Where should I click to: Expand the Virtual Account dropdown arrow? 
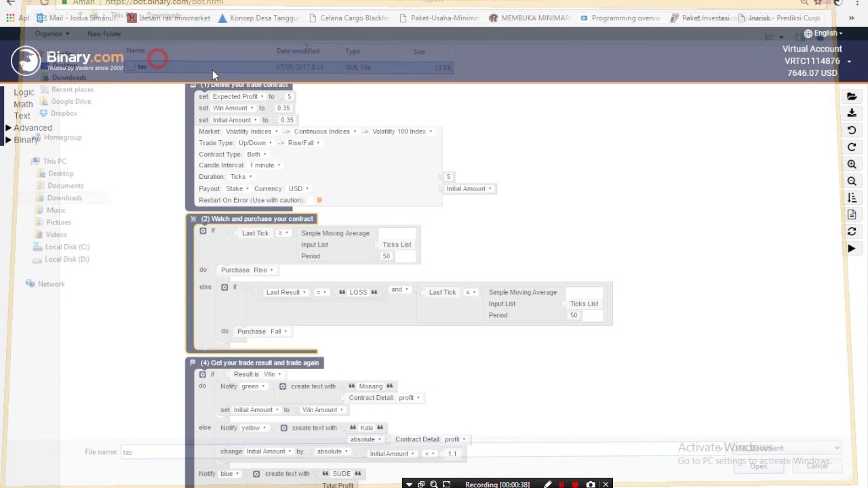pyautogui.click(x=849, y=62)
